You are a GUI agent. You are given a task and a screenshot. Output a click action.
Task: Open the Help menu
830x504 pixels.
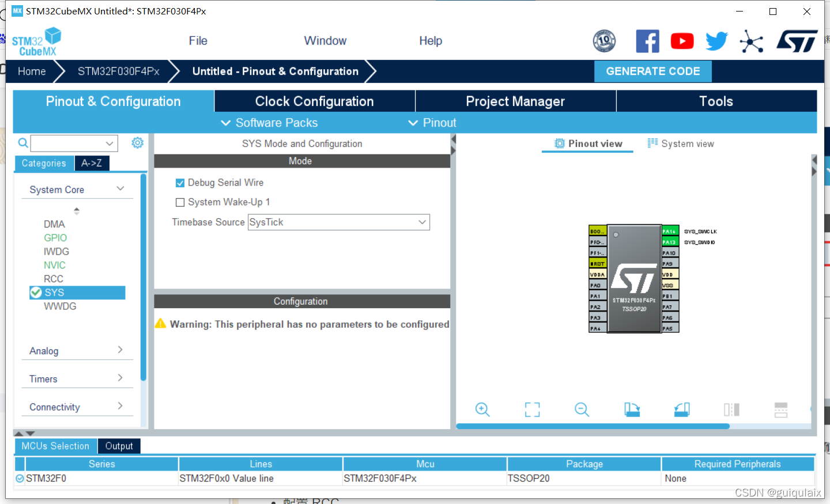point(431,41)
